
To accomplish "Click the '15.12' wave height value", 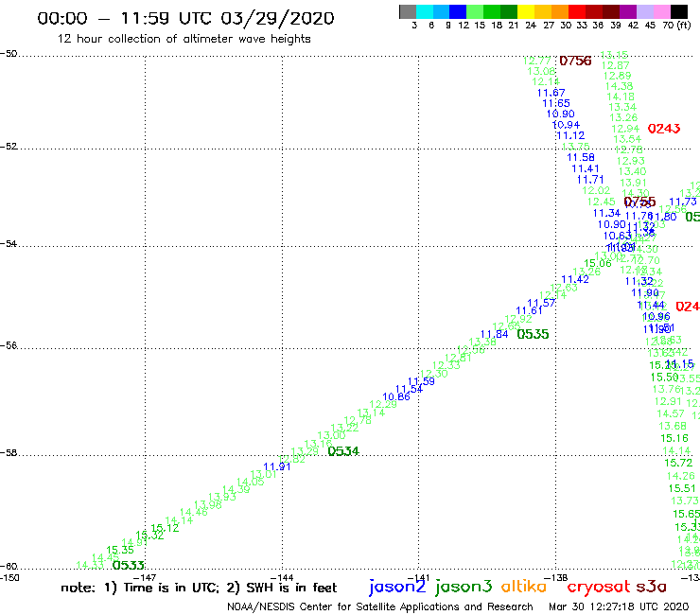I will (165, 528).
